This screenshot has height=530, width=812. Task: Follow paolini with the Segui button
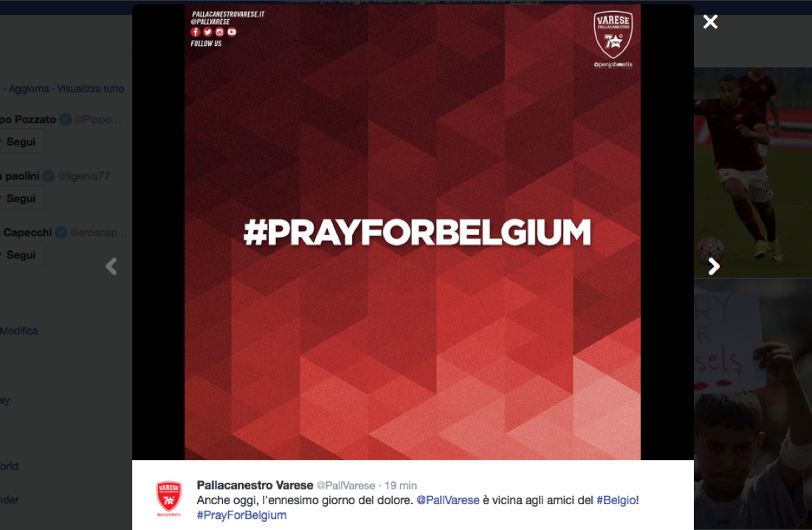21,199
